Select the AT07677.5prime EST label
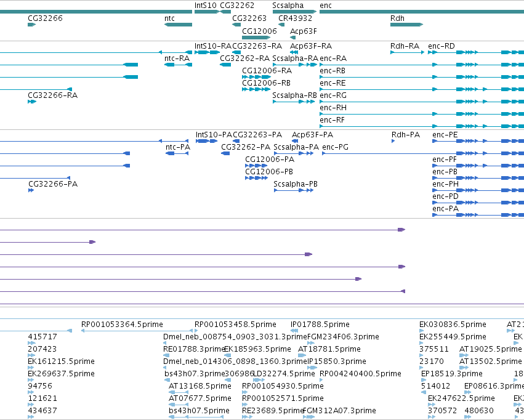The height and width of the screenshot is (420, 524). coord(200,398)
